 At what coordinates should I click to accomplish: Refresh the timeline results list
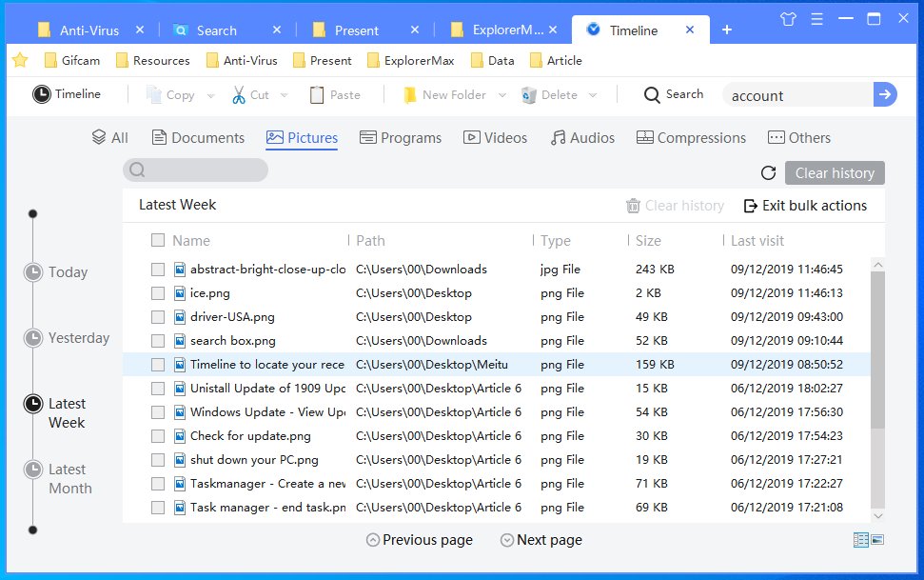769,172
